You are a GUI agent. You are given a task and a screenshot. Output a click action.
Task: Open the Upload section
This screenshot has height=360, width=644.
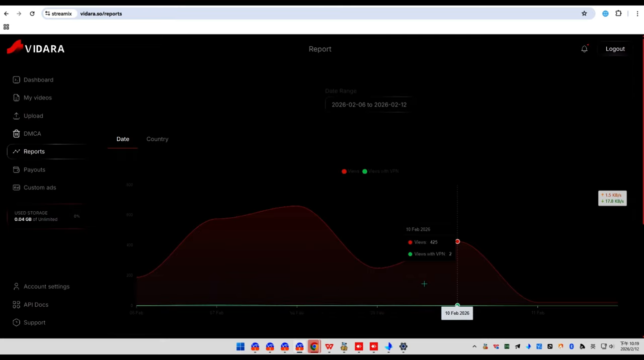pos(33,116)
